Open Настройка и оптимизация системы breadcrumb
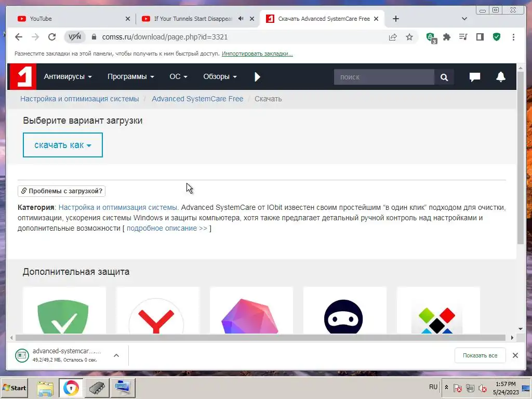Screen dimensions: 532x399 tap(79, 99)
